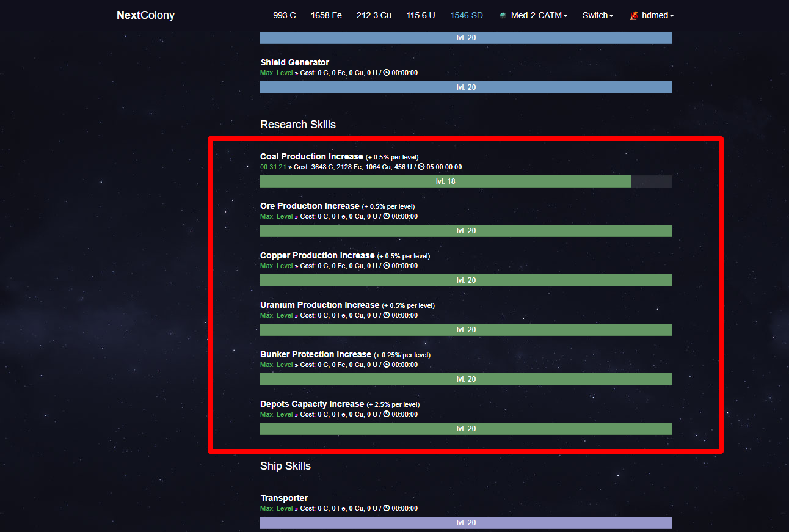Click the Shield Generator lvl. 20 blue bar

pyautogui.click(x=466, y=87)
